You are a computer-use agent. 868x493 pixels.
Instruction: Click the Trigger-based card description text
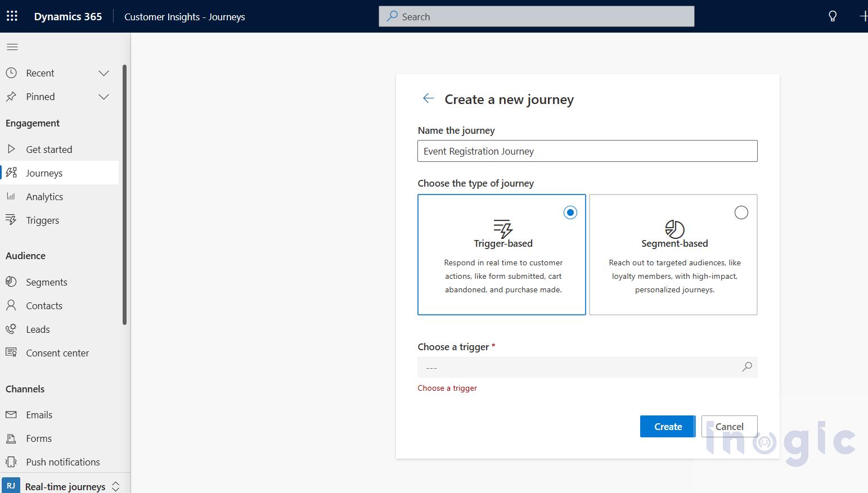click(x=503, y=276)
